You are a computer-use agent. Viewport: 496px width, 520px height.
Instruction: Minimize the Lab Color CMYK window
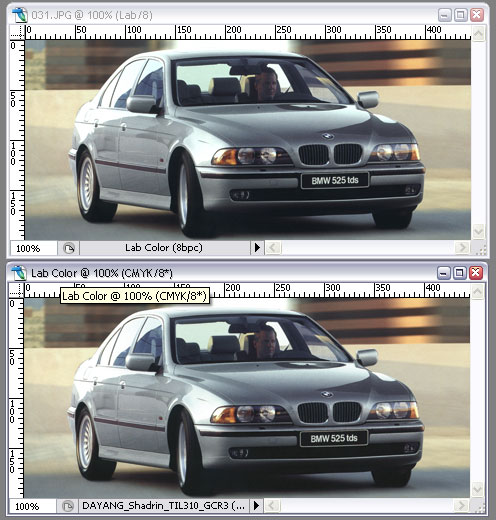443,273
